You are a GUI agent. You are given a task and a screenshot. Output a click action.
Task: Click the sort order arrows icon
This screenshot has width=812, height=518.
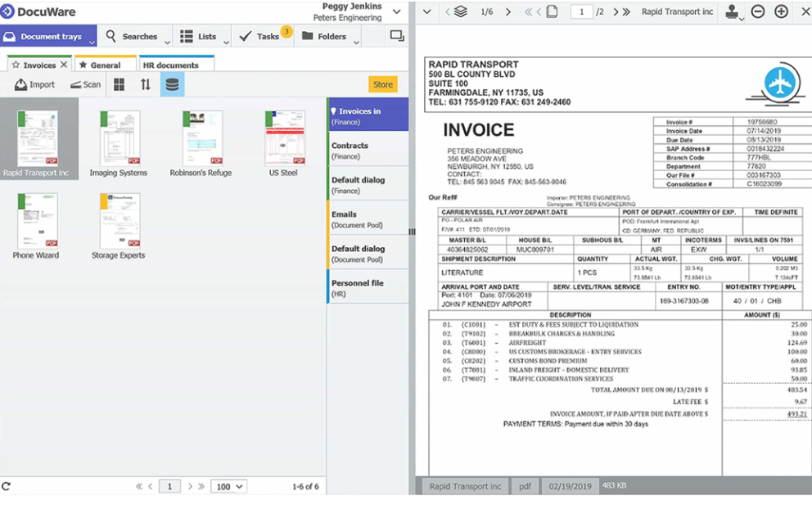tap(146, 84)
